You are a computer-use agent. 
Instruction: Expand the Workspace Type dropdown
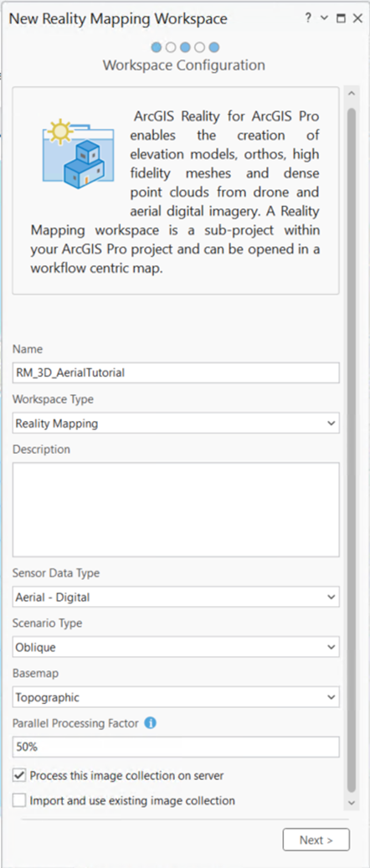pyautogui.click(x=176, y=424)
